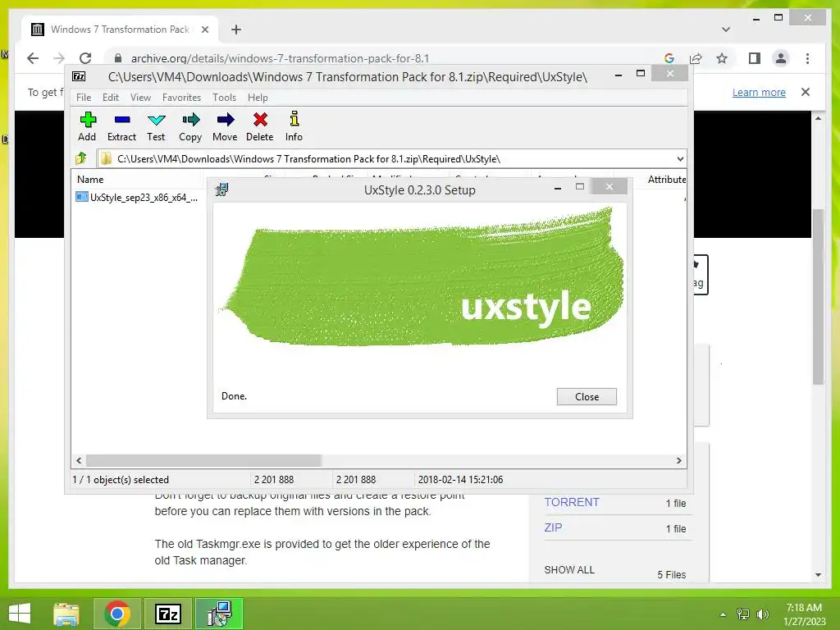Image resolution: width=840 pixels, height=630 pixels.
Task: Click the padlock site info icon
Action: tap(118, 58)
